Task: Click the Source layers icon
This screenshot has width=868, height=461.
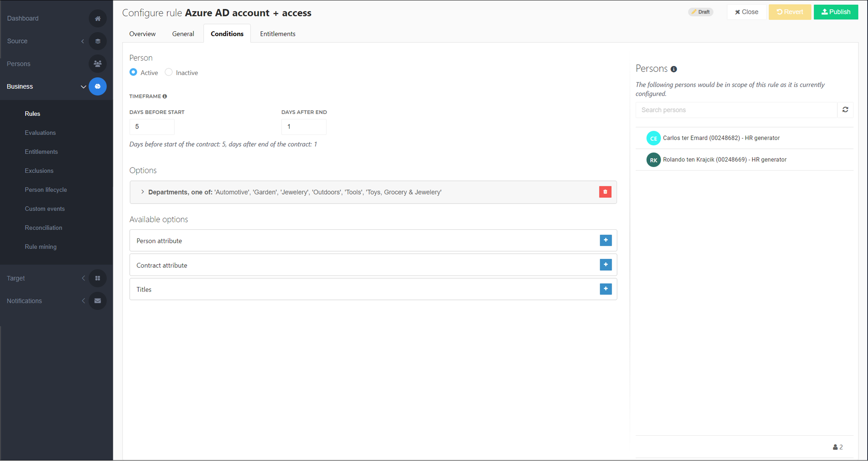Action: pyautogui.click(x=98, y=41)
